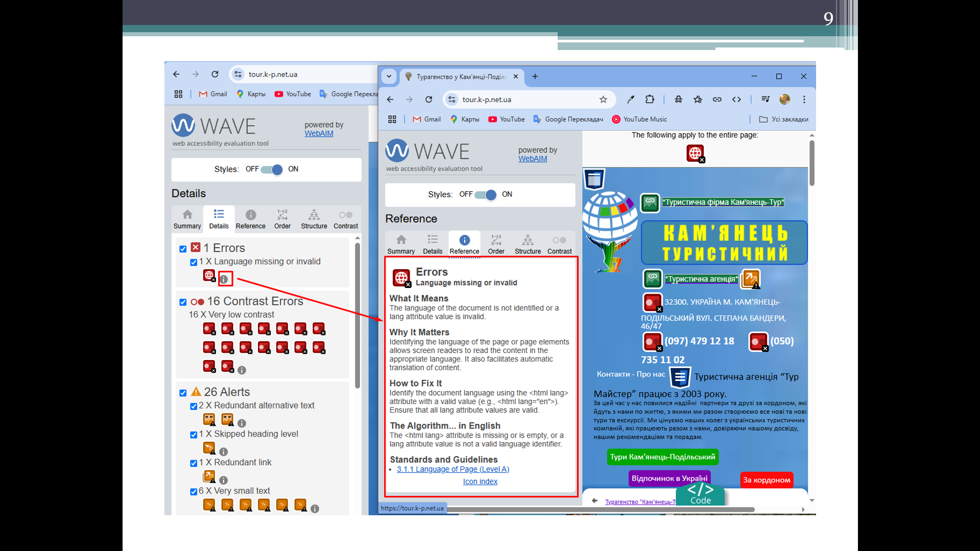Click back arrow in front browser window
This screenshot has height=551, width=980.
pyautogui.click(x=390, y=100)
